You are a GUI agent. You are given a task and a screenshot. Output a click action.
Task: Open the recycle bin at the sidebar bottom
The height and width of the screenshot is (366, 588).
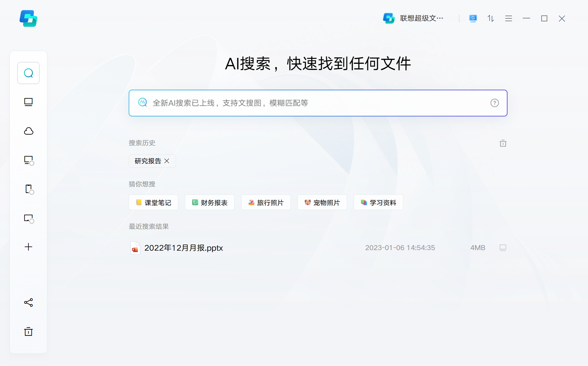pos(28,332)
